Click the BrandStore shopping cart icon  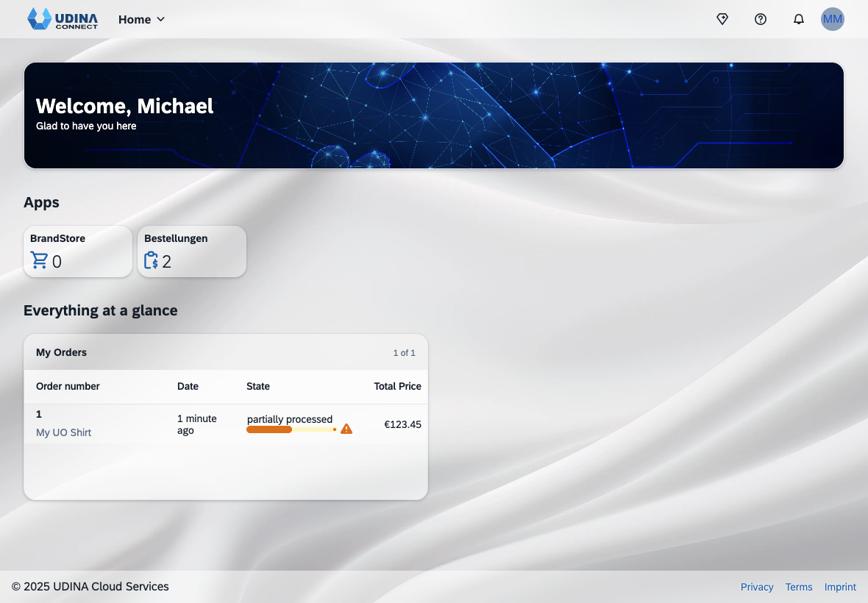(x=39, y=260)
